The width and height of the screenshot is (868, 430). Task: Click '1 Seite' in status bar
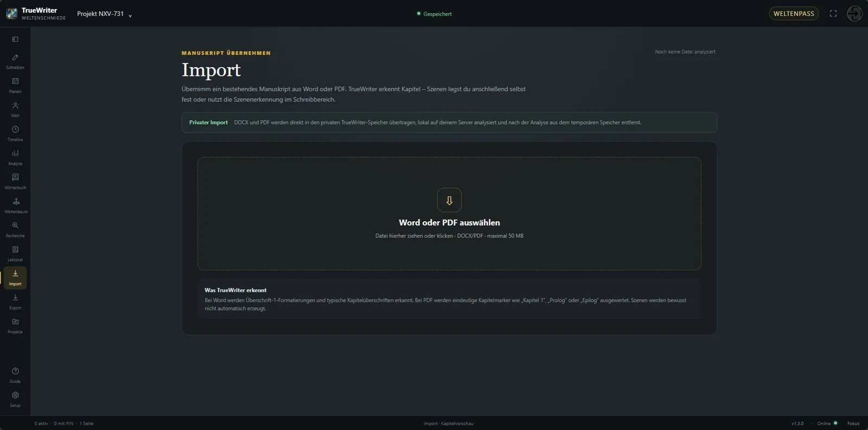coord(87,423)
